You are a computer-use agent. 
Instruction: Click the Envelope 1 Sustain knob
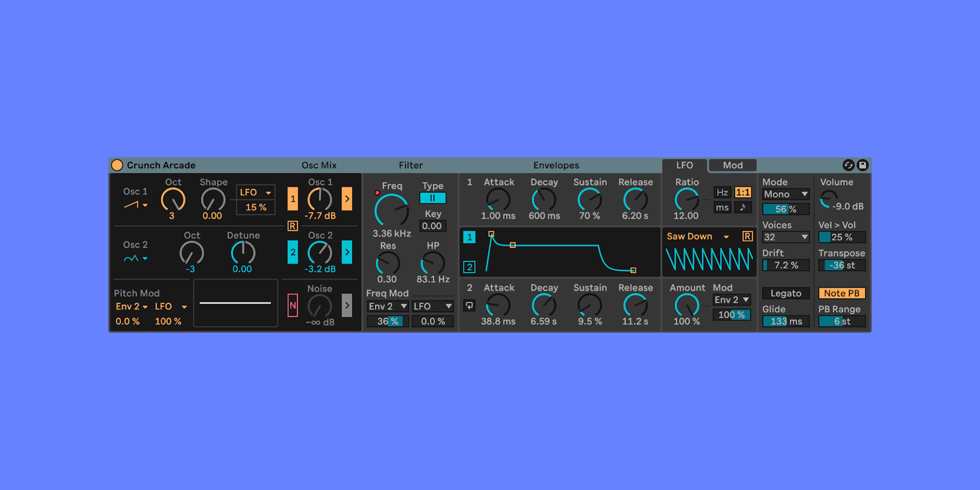coord(590,200)
